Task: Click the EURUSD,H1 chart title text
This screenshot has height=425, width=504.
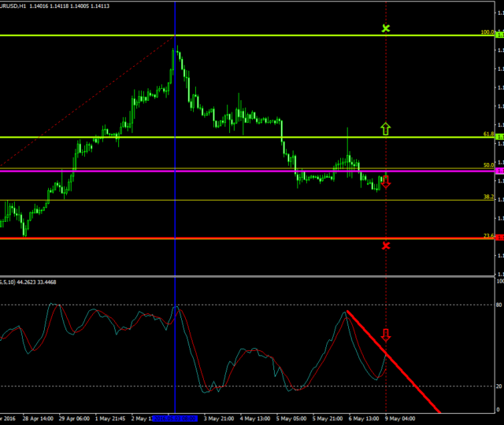Action: coord(14,5)
